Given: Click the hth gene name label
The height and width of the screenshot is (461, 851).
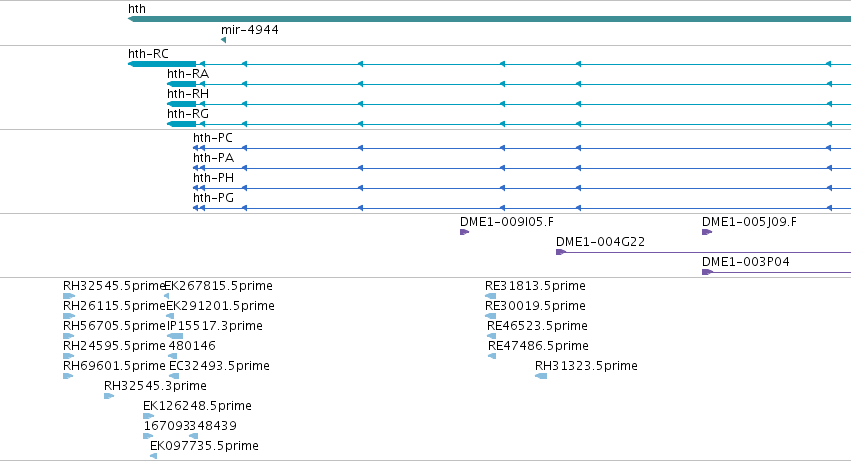Looking at the screenshot, I should (137, 9).
